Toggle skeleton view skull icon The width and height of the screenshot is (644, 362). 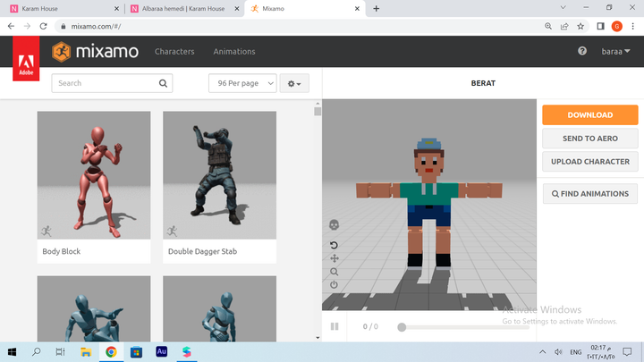(x=334, y=224)
